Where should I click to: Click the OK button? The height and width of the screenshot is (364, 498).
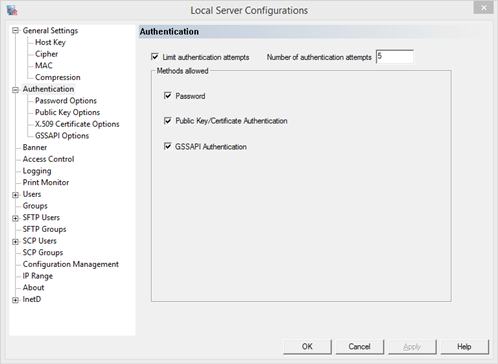point(307,347)
